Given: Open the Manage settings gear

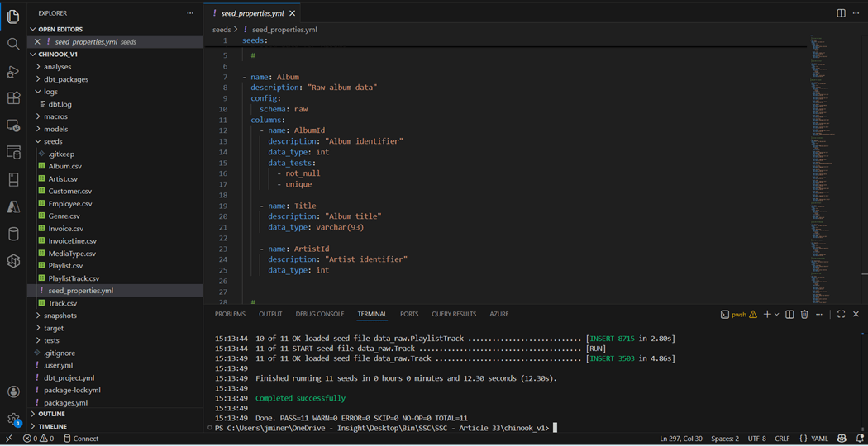Looking at the screenshot, I should tap(13, 419).
